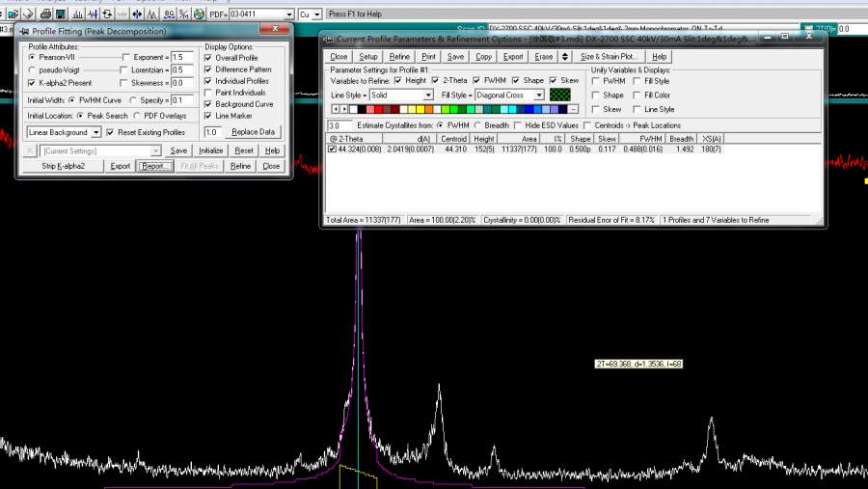Click the Exponent value input field
The image size is (868, 489).
coord(181,58)
